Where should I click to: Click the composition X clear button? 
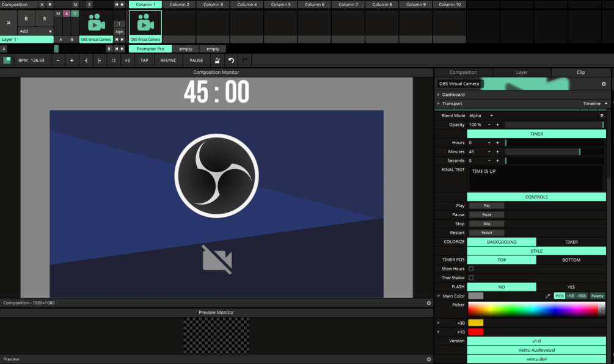point(42,4)
